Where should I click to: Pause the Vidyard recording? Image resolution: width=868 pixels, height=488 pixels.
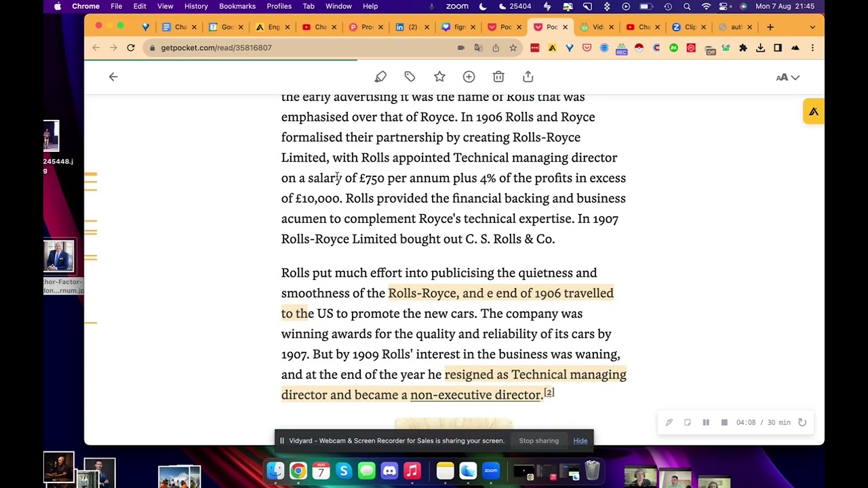[706, 422]
